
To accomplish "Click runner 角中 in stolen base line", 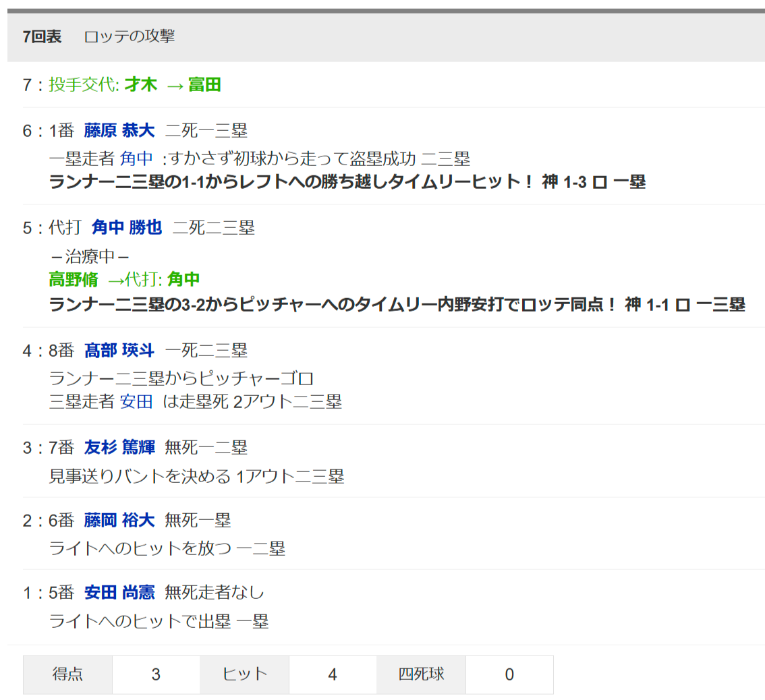I will pos(136,158).
